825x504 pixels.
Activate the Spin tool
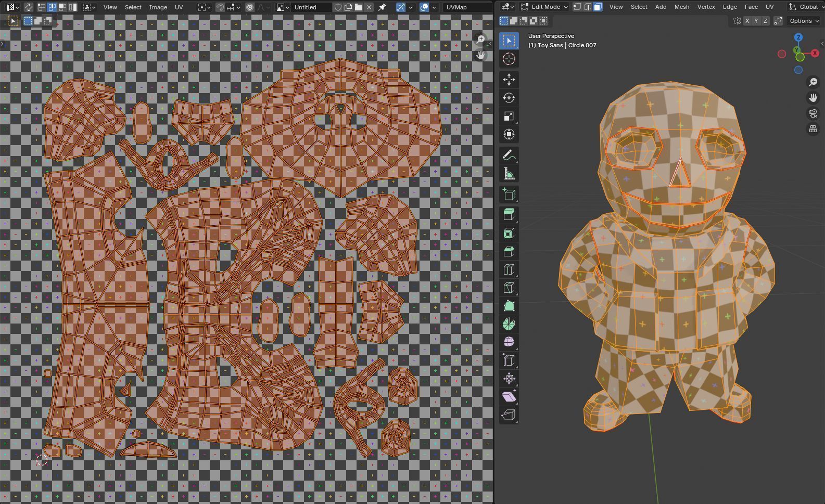pyautogui.click(x=509, y=324)
